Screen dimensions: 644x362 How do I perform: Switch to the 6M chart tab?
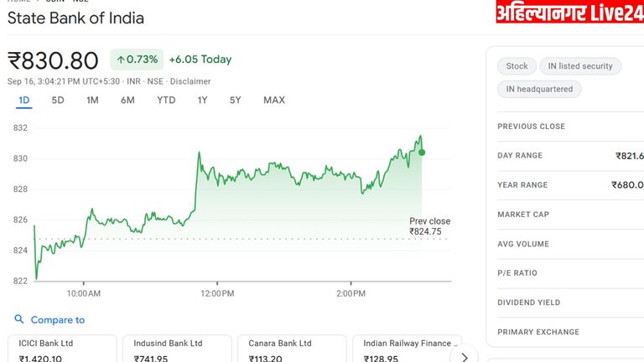pos(127,101)
